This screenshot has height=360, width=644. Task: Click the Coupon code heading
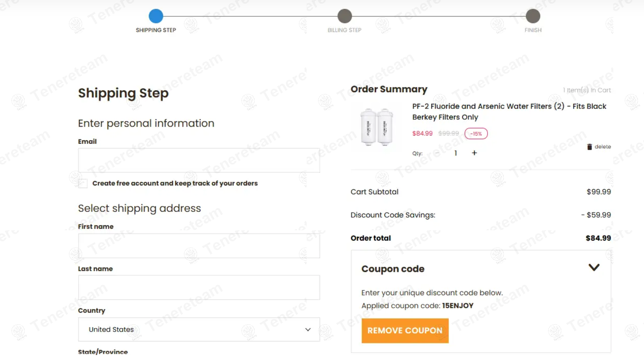coord(393,269)
